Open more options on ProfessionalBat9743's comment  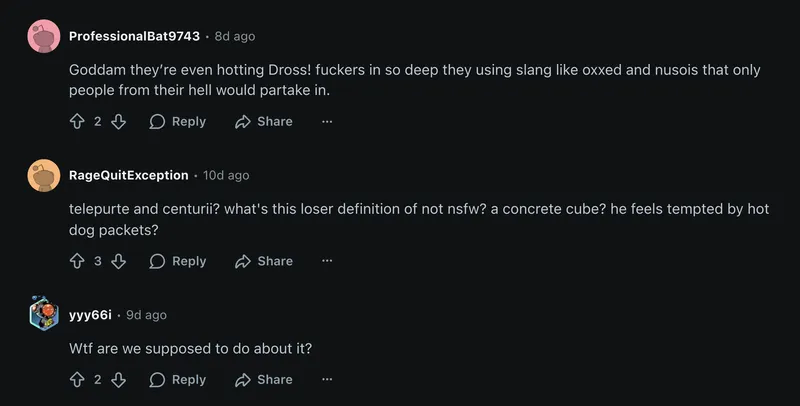(x=327, y=121)
